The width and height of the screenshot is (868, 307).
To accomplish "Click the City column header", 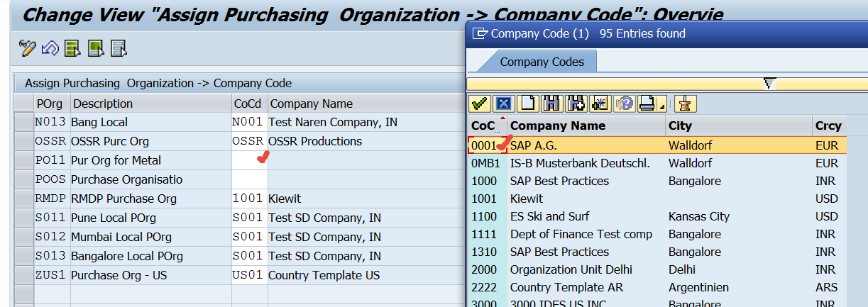I will point(740,125).
